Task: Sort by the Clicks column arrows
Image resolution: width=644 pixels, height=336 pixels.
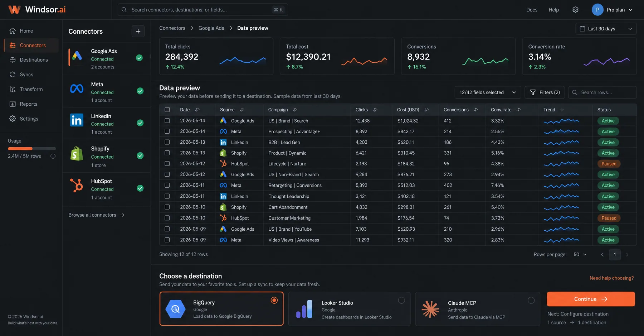Action: point(375,110)
